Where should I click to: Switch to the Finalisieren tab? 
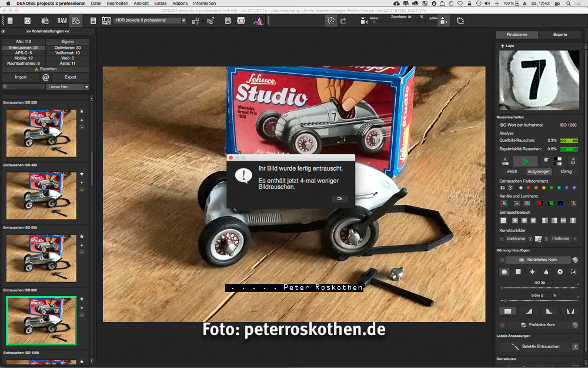tap(517, 35)
